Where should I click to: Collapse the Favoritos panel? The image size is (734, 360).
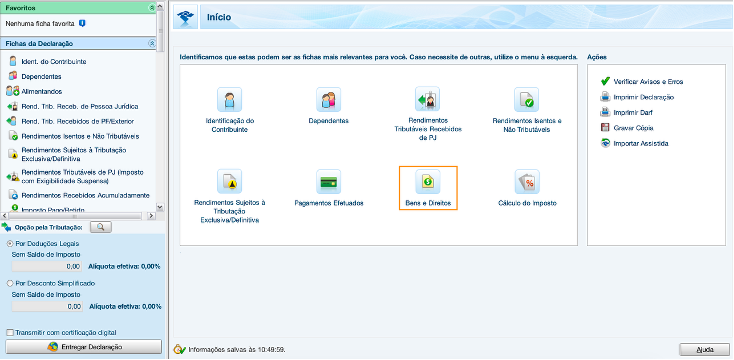pos(151,7)
